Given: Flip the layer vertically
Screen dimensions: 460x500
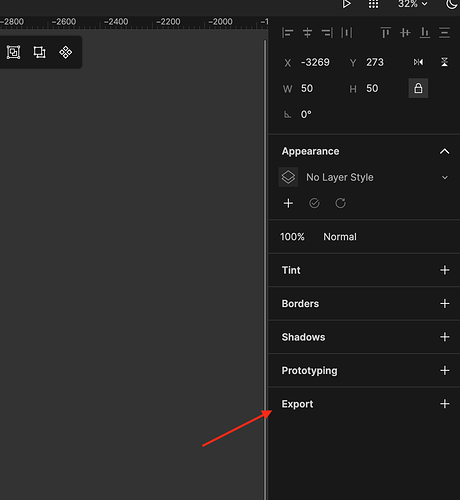Looking at the screenshot, I should pos(444,62).
